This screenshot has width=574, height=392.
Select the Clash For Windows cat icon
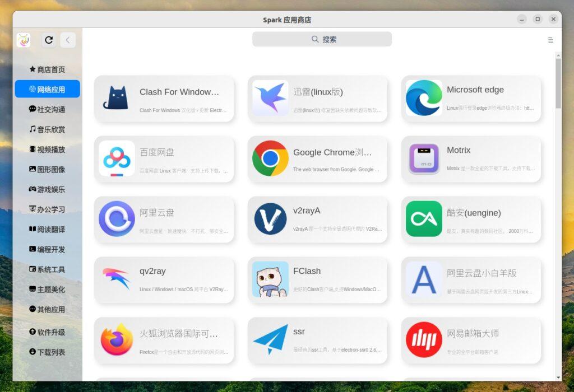(117, 98)
